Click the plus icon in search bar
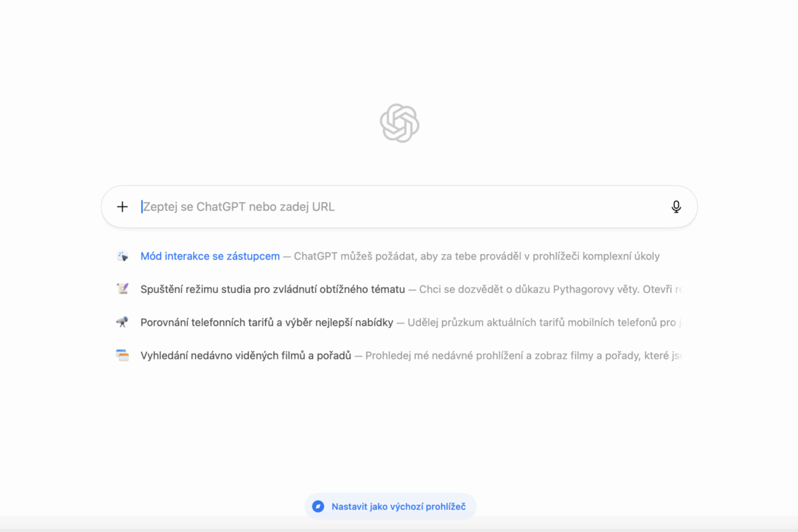Viewport: 798px width, 532px height. [122, 207]
